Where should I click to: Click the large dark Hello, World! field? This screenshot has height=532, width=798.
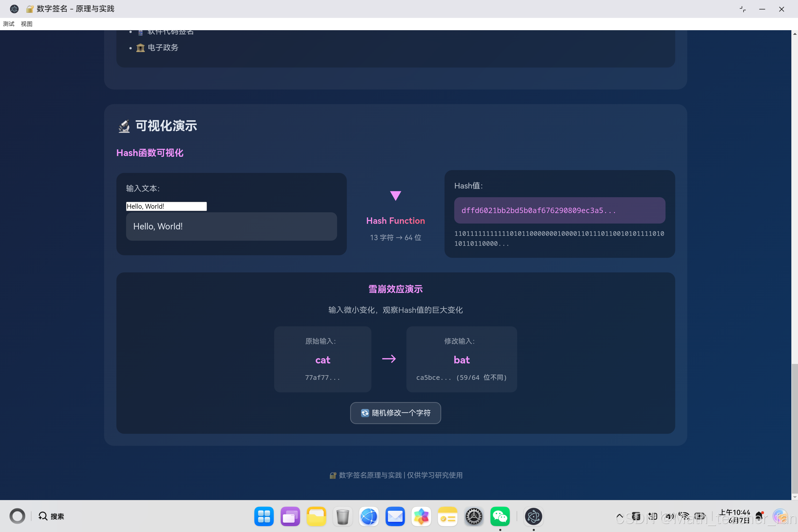(x=231, y=226)
